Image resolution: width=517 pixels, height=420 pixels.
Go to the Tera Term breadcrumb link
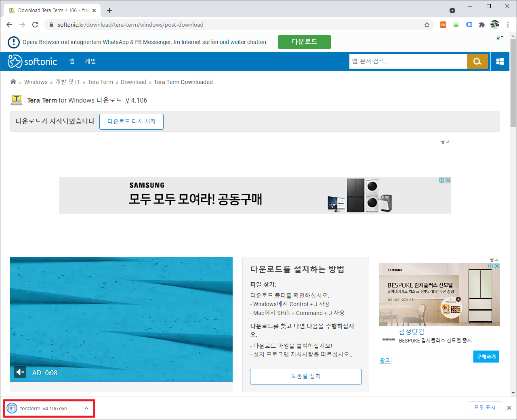coord(101,82)
